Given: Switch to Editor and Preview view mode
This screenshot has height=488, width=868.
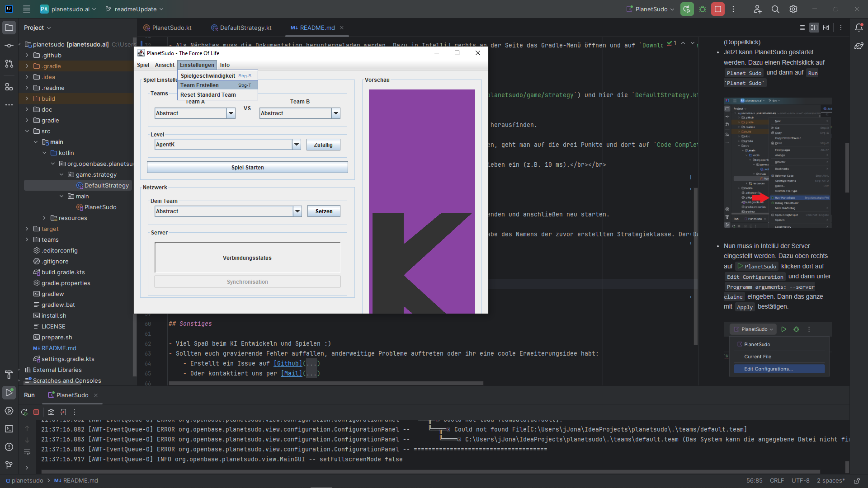Looking at the screenshot, I should (x=814, y=28).
